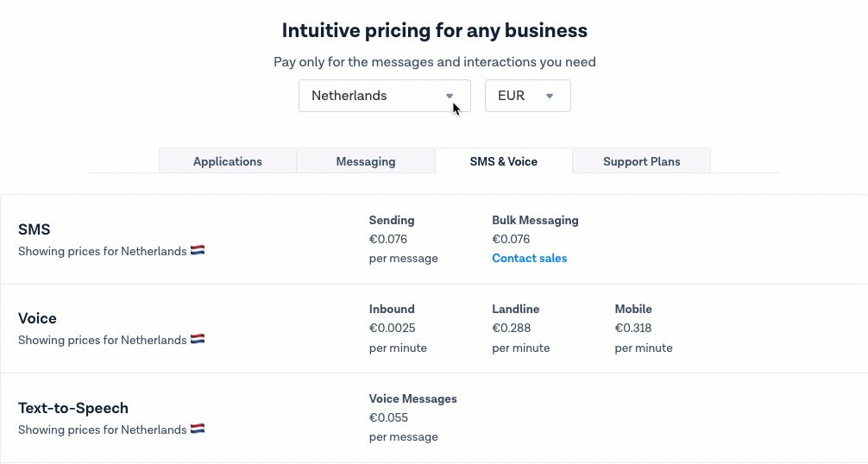The image size is (868, 464).
Task: Click the Netherlands flag beside SMS
Action: pos(198,251)
